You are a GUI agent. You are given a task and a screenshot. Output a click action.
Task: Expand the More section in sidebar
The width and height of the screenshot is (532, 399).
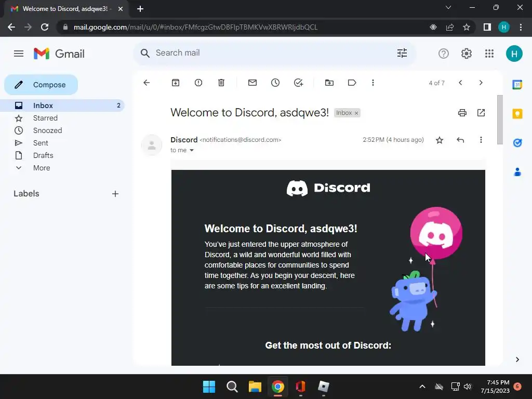coord(42,168)
